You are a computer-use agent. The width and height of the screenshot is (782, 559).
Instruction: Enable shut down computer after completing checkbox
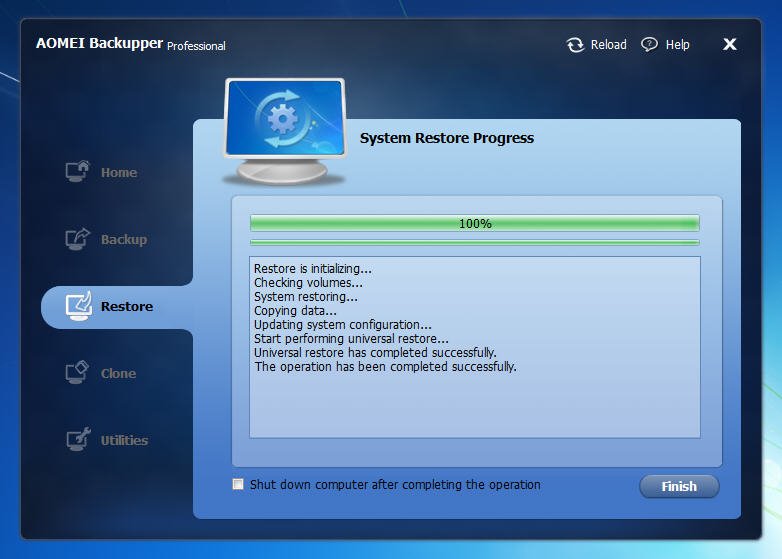pos(238,484)
